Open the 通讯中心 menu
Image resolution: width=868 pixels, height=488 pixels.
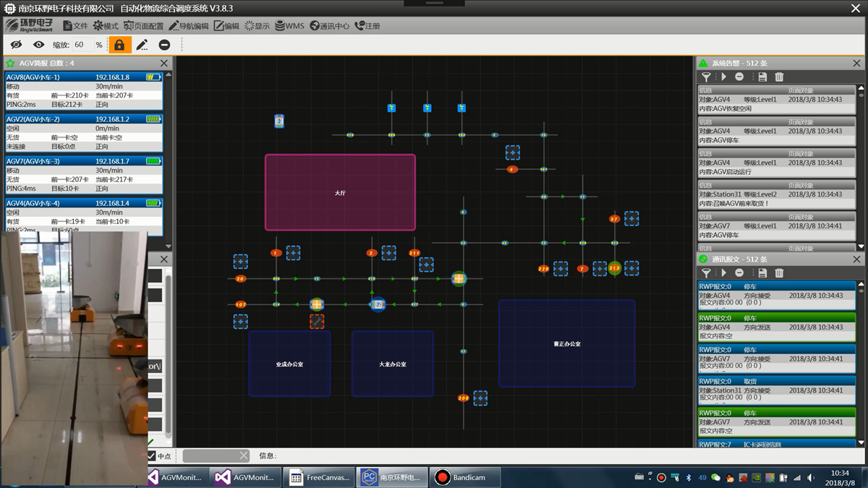tap(330, 26)
